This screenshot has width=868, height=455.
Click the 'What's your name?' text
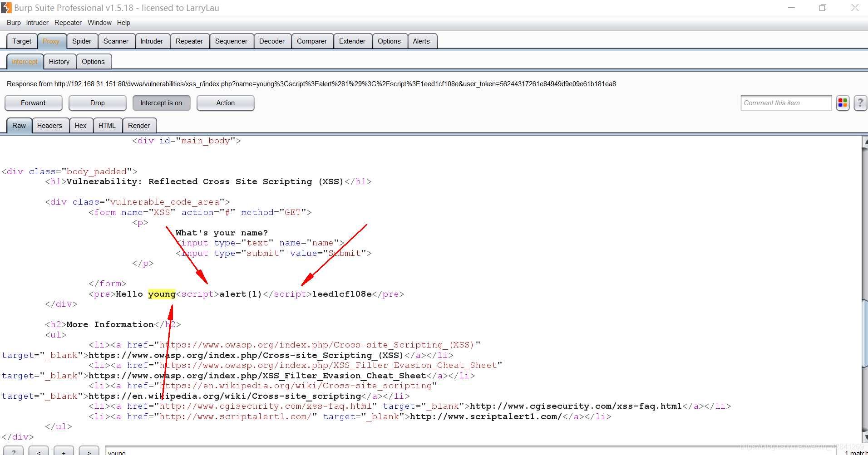coord(222,233)
